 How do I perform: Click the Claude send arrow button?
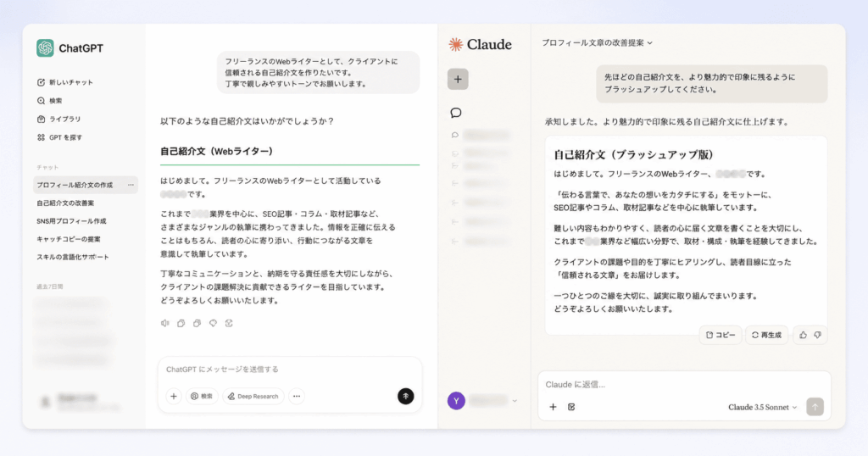[815, 407]
